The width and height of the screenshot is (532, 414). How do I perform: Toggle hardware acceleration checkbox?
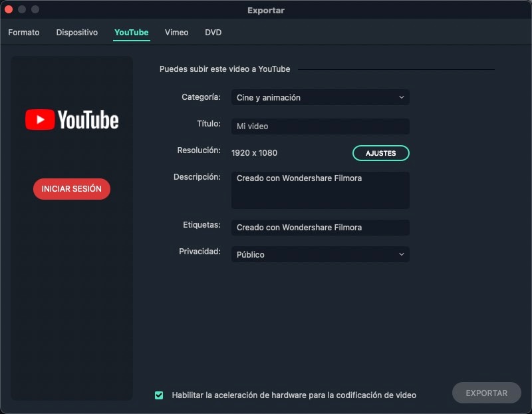[159, 395]
